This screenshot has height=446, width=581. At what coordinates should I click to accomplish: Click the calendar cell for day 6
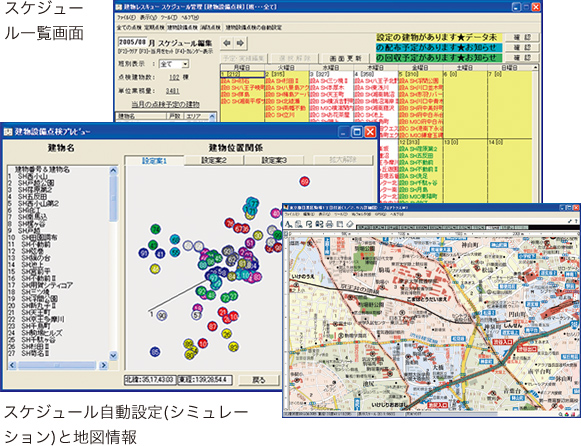click(465, 105)
